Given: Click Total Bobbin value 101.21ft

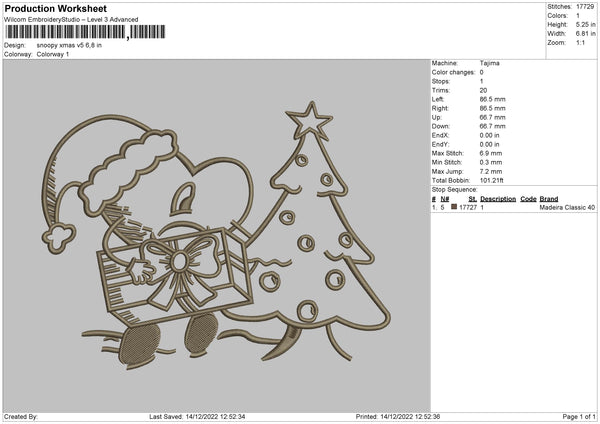Looking at the screenshot, I should pyautogui.click(x=492, y=181).
